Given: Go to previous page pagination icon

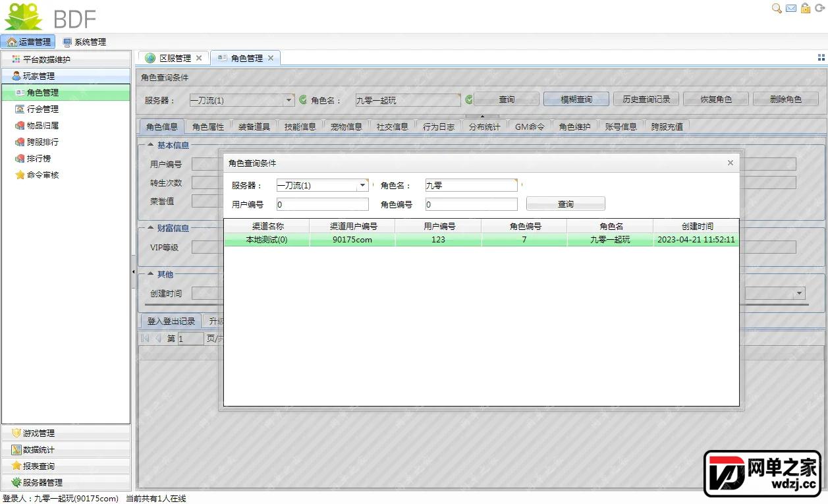Looking at the screenshot, I should click(x=158, y=338).
